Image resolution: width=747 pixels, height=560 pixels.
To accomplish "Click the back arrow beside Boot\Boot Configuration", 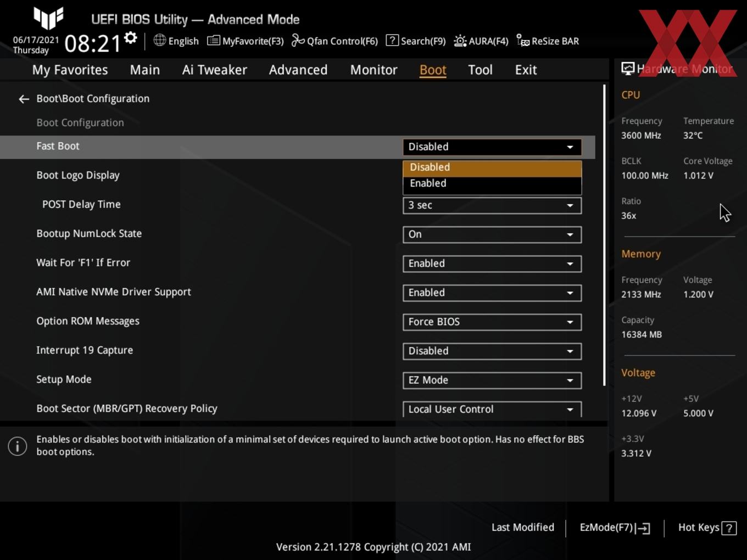I will point(24,99).
